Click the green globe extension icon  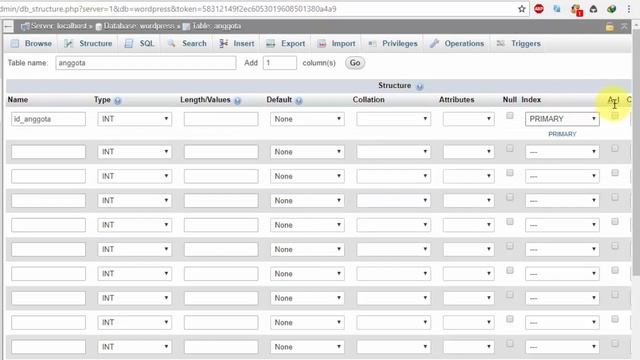click(611, 9)
